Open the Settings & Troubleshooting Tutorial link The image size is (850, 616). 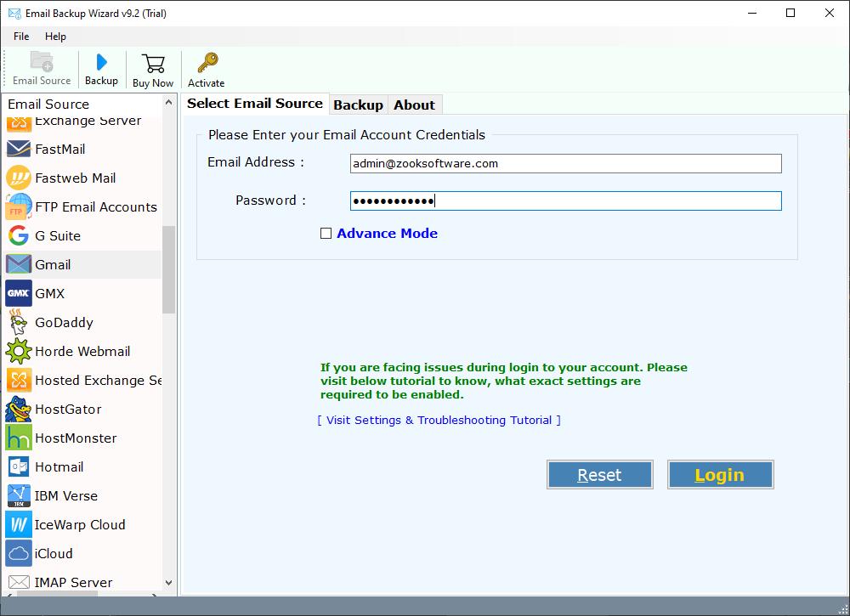(x=439, y=420)
